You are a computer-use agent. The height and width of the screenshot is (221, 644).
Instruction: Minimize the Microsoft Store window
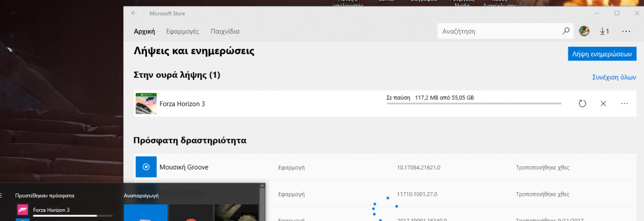[x=596, y=13]
